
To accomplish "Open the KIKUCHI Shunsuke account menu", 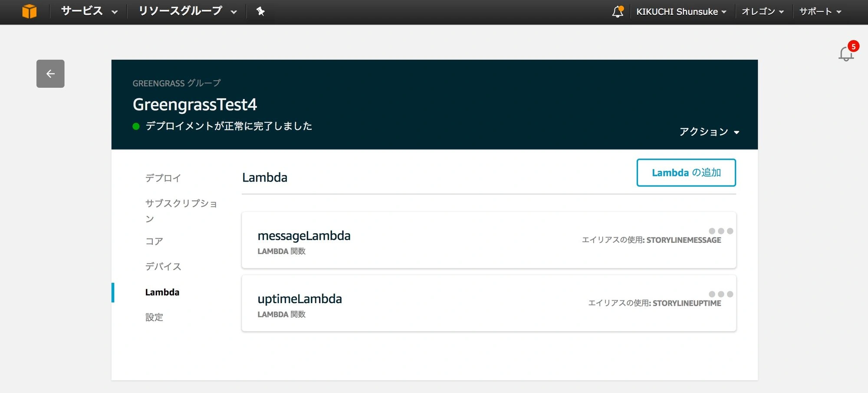I will [681, 12].
